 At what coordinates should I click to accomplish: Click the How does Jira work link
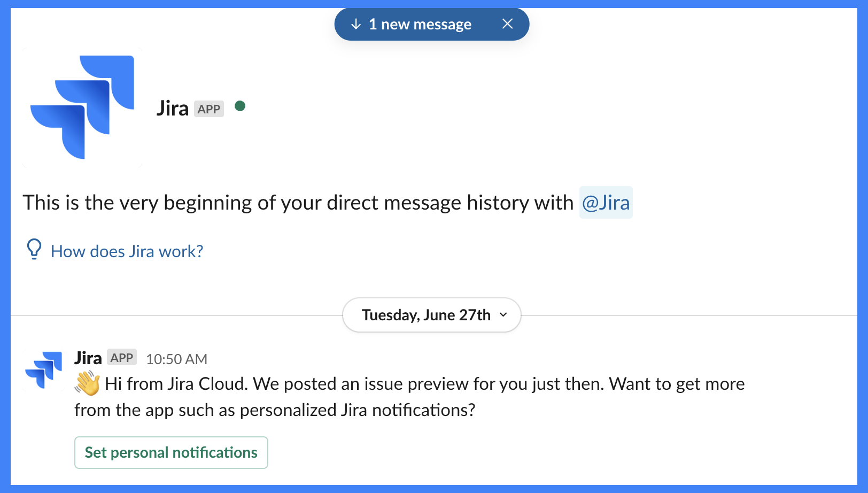coord(126,251)
